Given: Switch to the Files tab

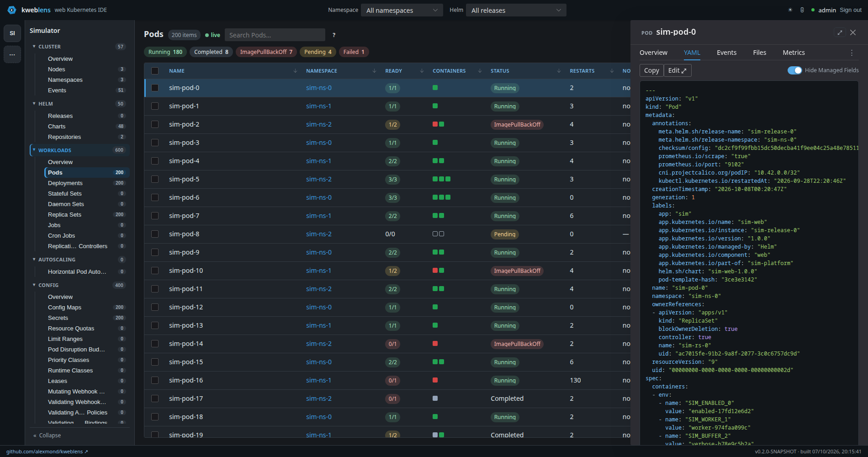Looking at the screenshot, I should 759,53.
